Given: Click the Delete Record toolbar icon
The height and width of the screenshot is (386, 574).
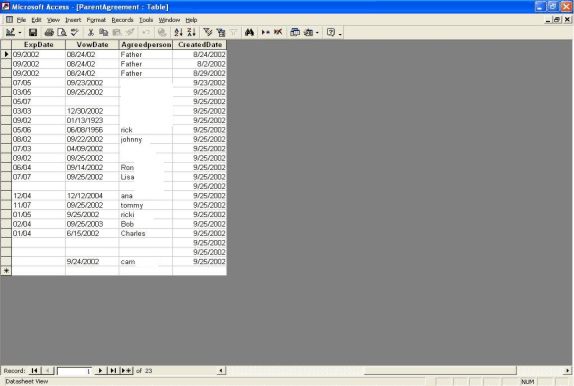Looking at the screenshot, I should coord(278,33).
